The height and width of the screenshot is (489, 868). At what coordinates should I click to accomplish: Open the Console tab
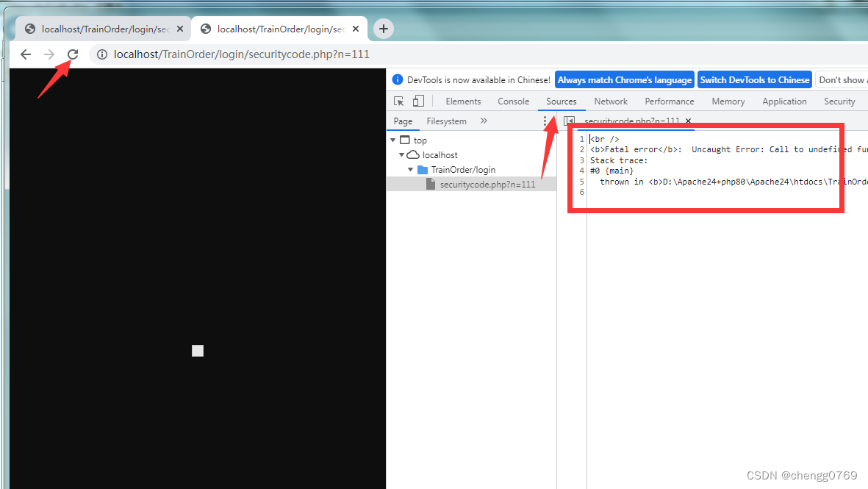513,101
